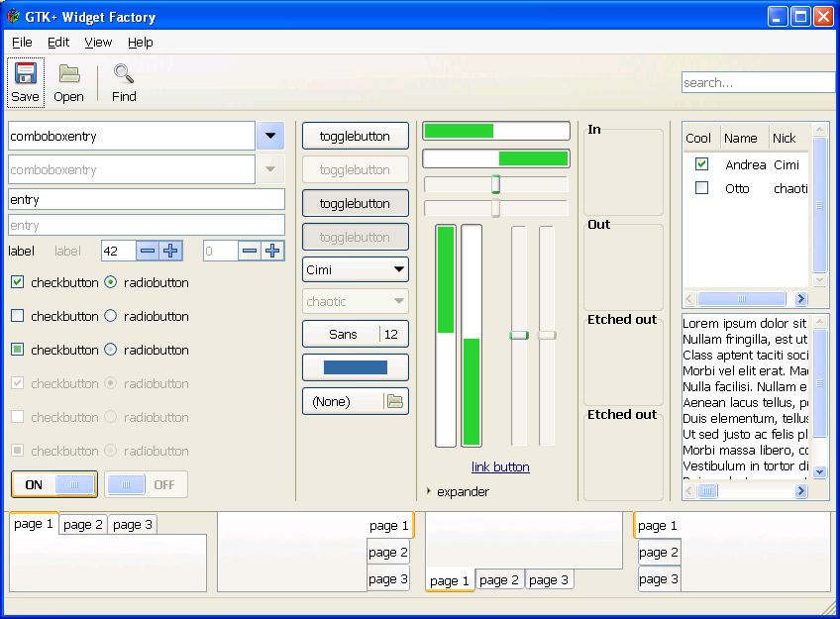Click the right arrow of the tree list horizontal scrollbar

[x=801, y=299]
